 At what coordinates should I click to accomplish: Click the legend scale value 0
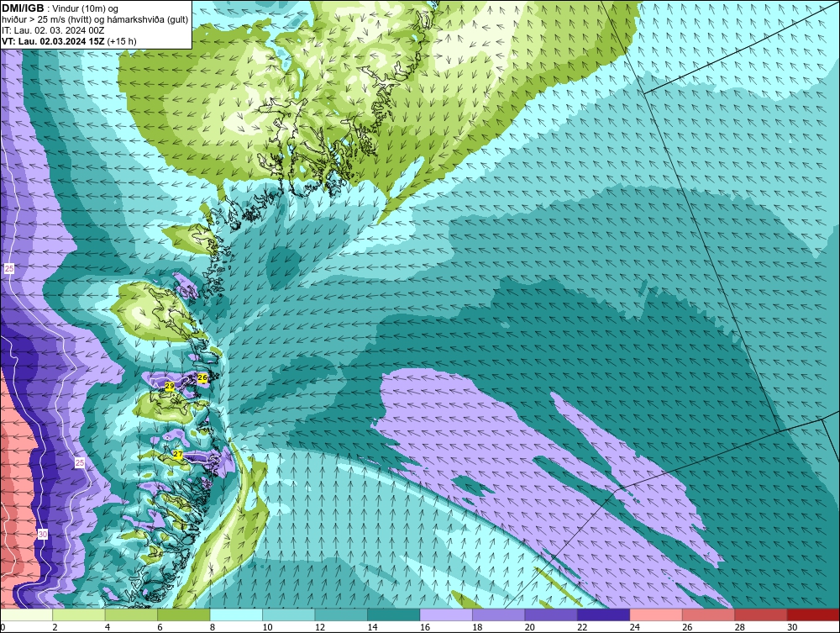tap(3, 627)
